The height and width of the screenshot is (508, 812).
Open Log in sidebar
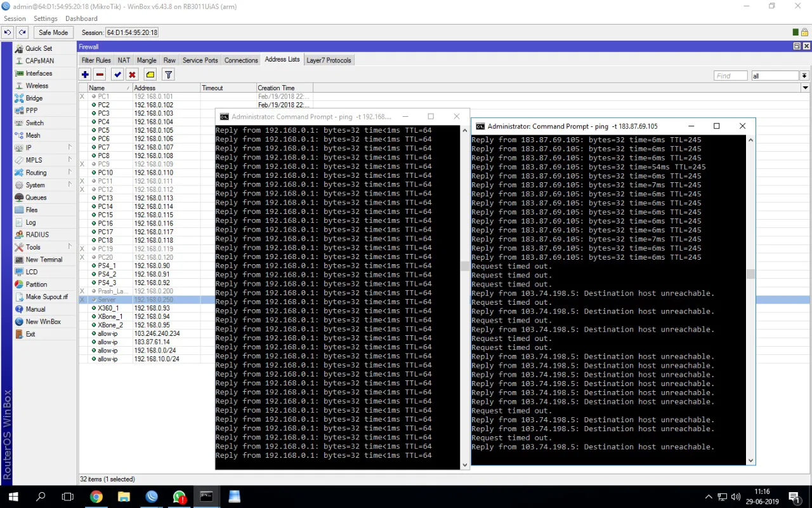click(30, 222)
